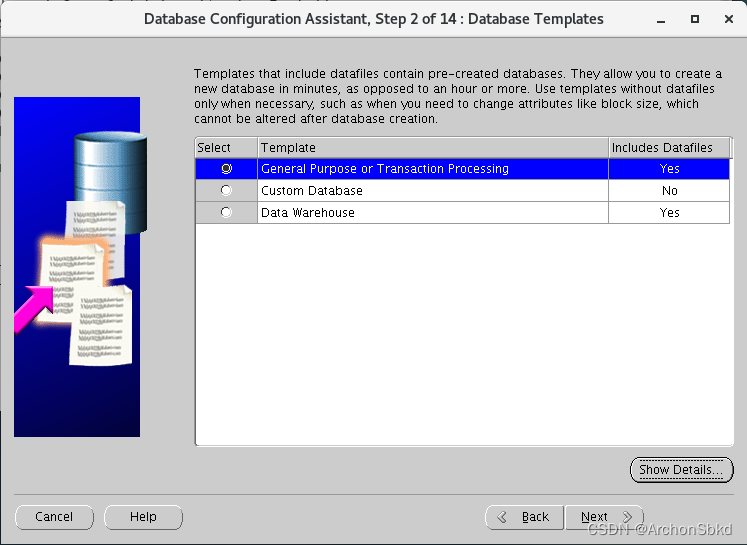Image resolution: width=747 pixels, height=545 pixels.
Task: Maximize the Database Configuration Assistant window
Action: pyautogui.click(x=695, y=19)
